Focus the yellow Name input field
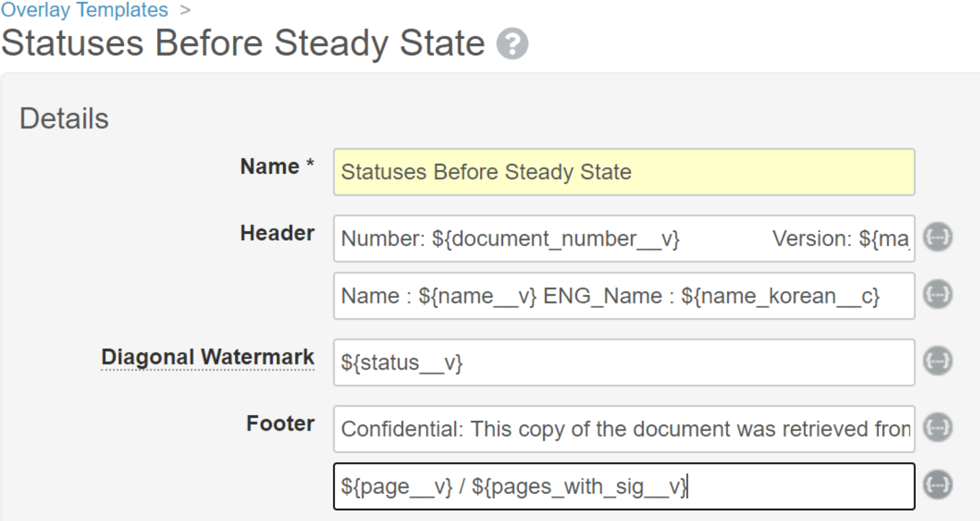980x521 pixels. click(624, 172)
